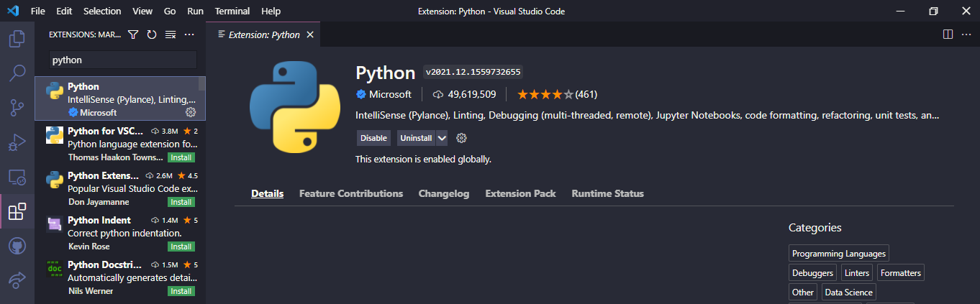Click Python Indent extension icon
The image size is (980, 304).
pyautogui.click(x=54, y=224)
